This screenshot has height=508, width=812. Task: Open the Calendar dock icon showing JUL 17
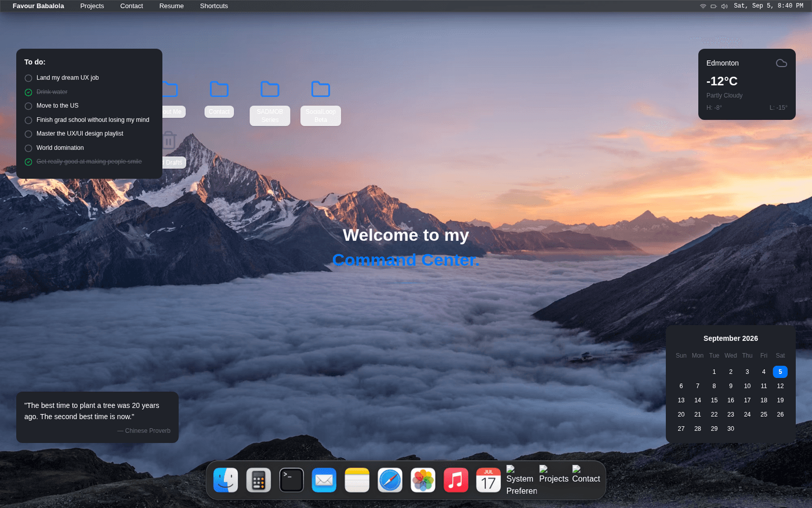[x=489, y=480]
